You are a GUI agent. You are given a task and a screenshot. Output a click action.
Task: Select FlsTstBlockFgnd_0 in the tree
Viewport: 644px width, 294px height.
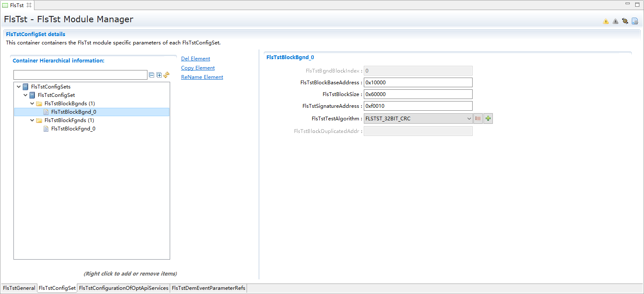73,129
